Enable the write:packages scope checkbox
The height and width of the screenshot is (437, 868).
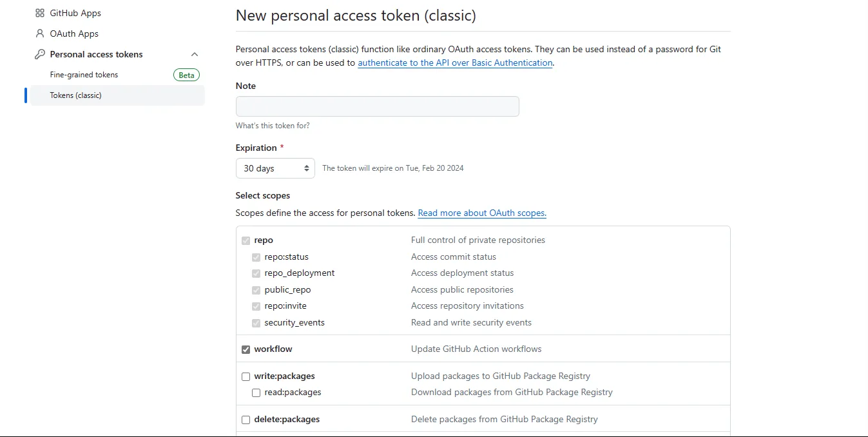246,376
